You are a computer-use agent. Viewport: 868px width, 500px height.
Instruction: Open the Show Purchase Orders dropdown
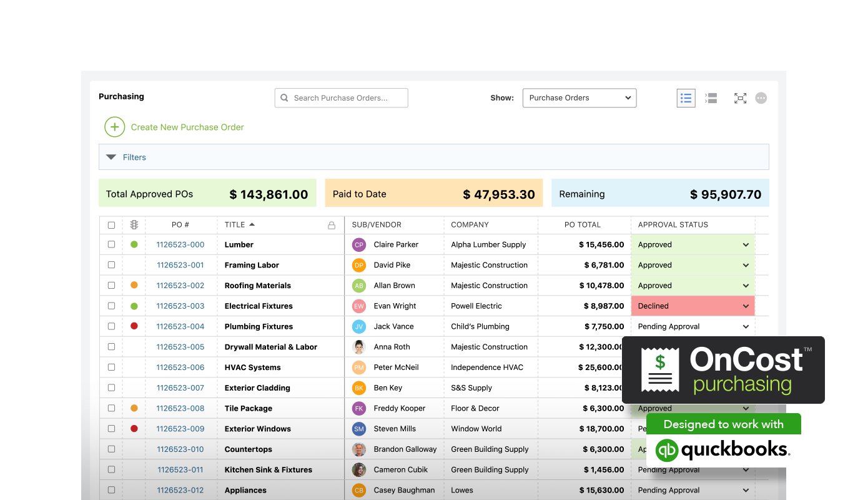pos(579,98)
